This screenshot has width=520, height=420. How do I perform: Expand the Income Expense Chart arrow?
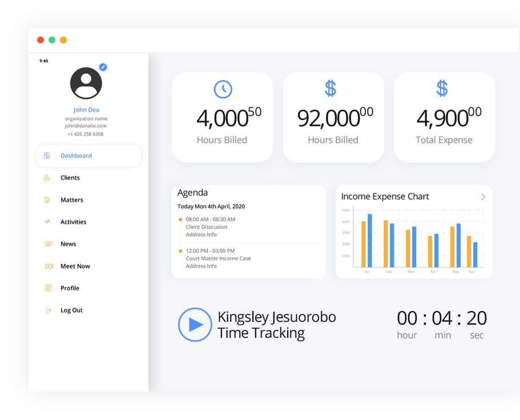pos(483,197)
